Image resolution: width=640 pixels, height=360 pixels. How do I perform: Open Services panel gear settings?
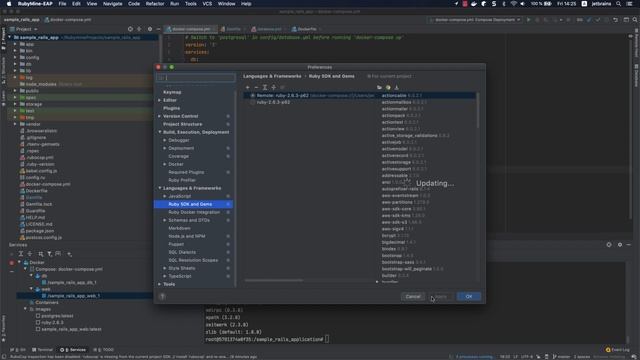(620, 244)
